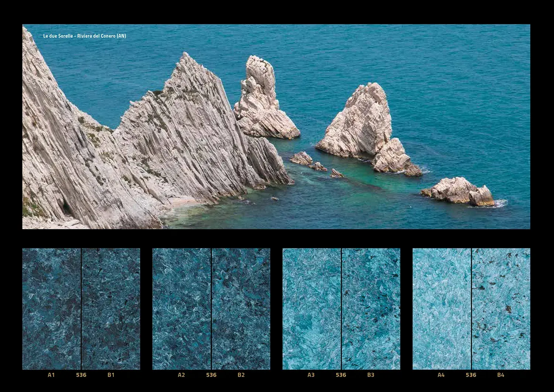Screen dimensions: 554x392
Task: Click the A1 dark teal color swatch
Action: click(51, 309)
